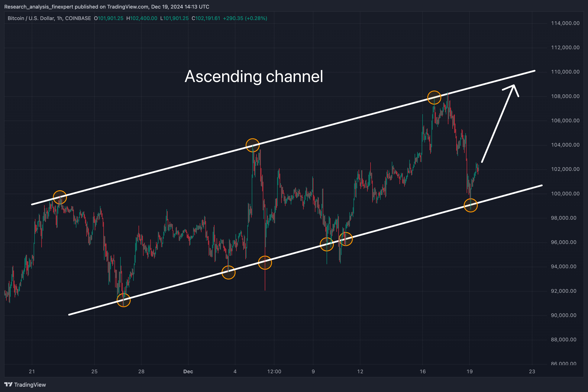
Task: Click the 88,000.00 price axis label
Action: coord(564,340)
